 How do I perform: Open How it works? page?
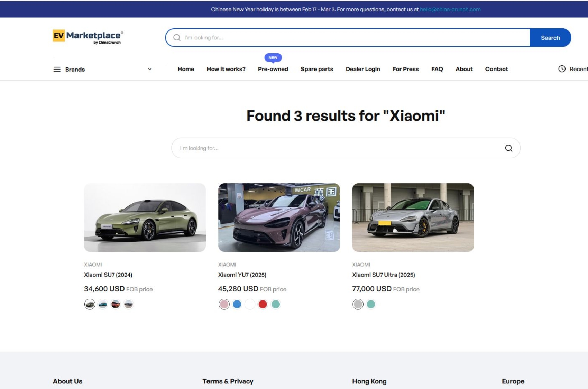(x=226, y=69)
